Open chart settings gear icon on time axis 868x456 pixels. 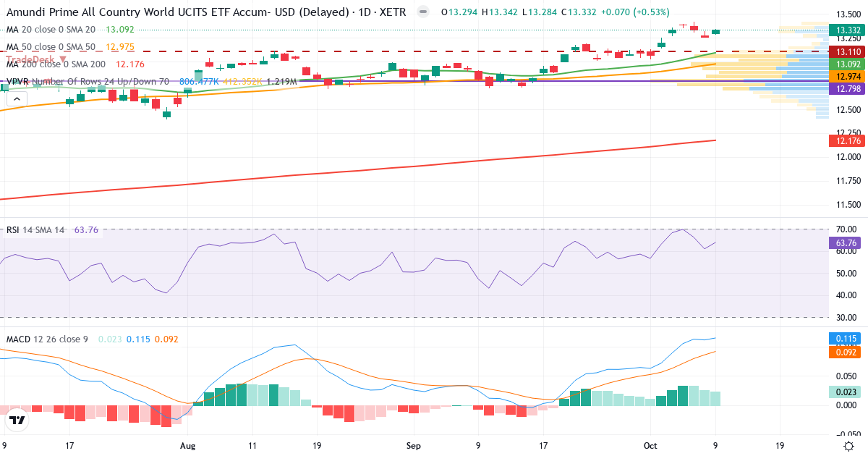(848, 446)
